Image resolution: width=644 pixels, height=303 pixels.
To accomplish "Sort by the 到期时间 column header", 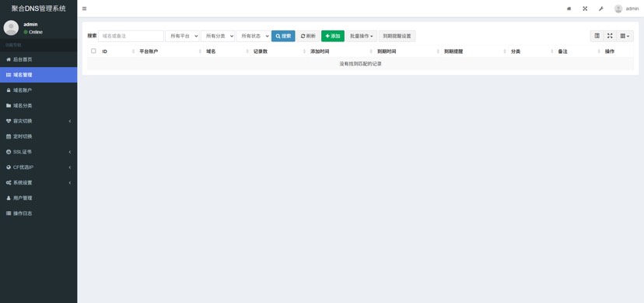I will 408,51.
